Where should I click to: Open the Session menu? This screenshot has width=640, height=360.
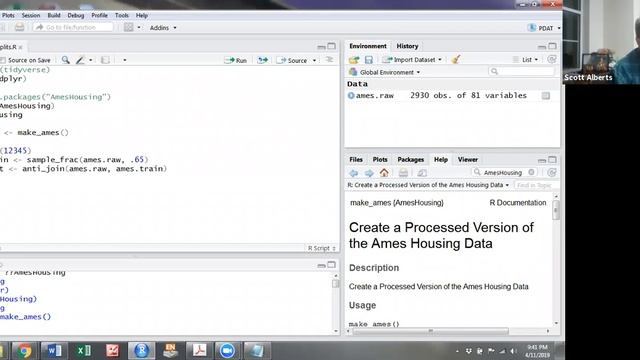(31, 16)
